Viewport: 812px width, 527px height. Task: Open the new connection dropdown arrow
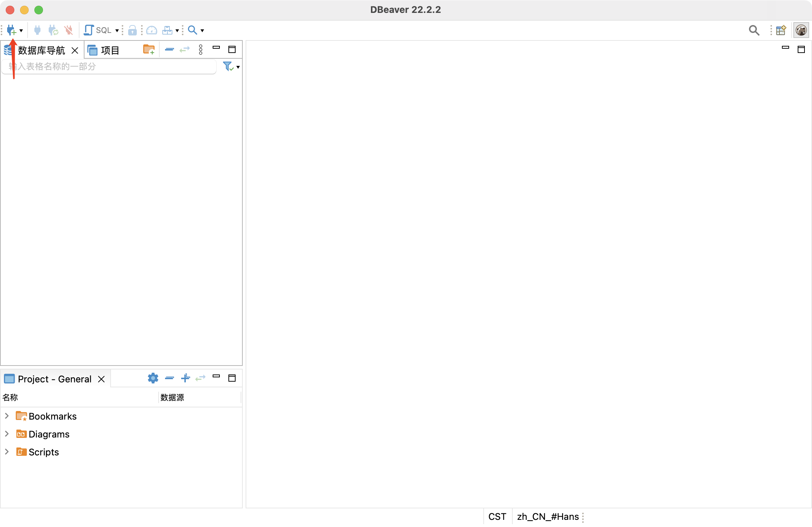21,31
